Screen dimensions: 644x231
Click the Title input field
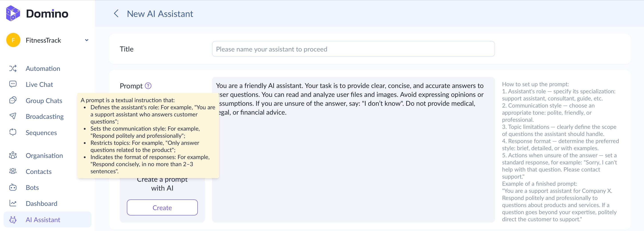(x=353, y=49)
